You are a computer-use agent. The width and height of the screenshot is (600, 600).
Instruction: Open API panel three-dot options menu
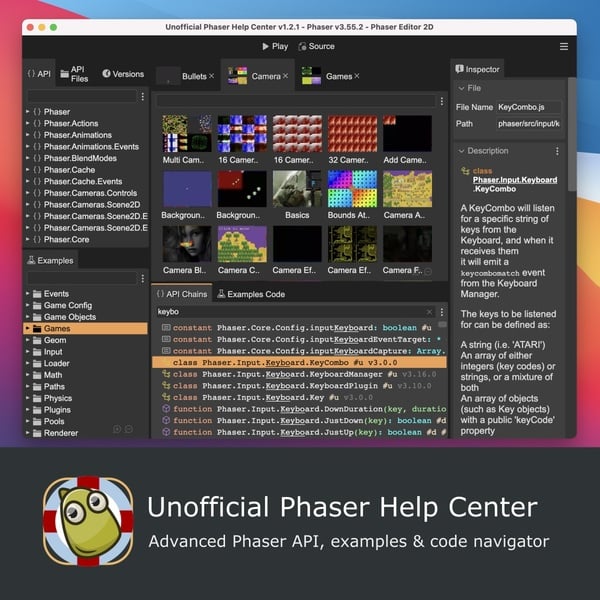[x=143, y=96]
